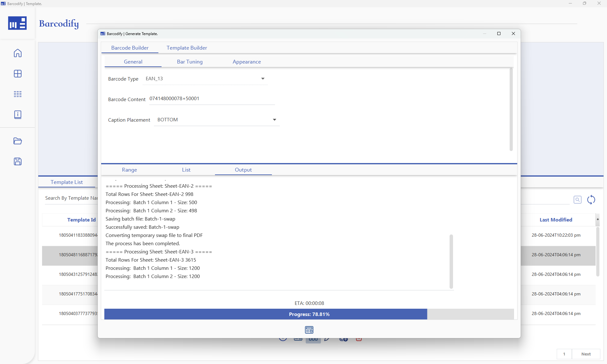
Task: Click the refresh icon next to the search box
Action: click(592, 200)
